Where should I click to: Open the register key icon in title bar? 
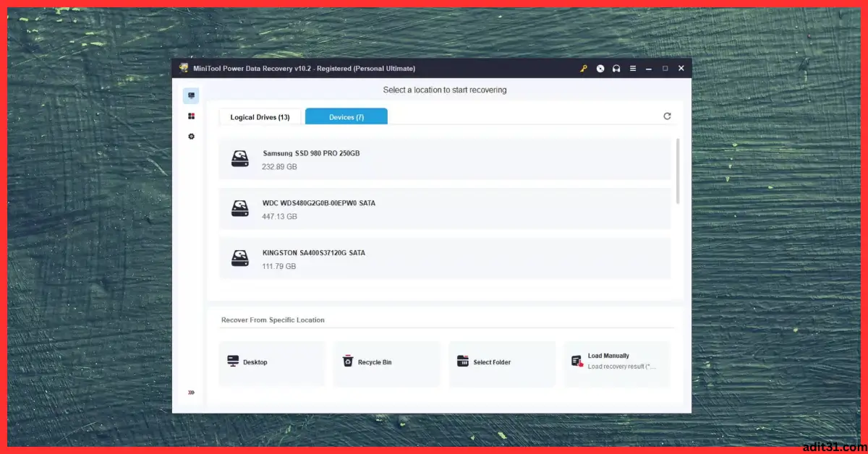tap(583, 69)
